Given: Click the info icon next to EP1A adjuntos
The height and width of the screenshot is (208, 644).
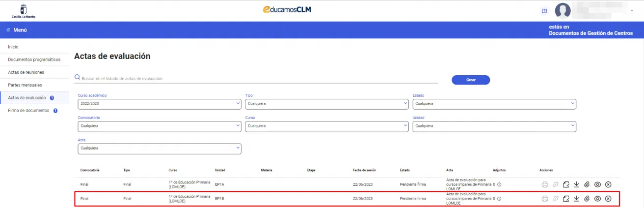Looking at the screenshot, I should tap(499, 184).
